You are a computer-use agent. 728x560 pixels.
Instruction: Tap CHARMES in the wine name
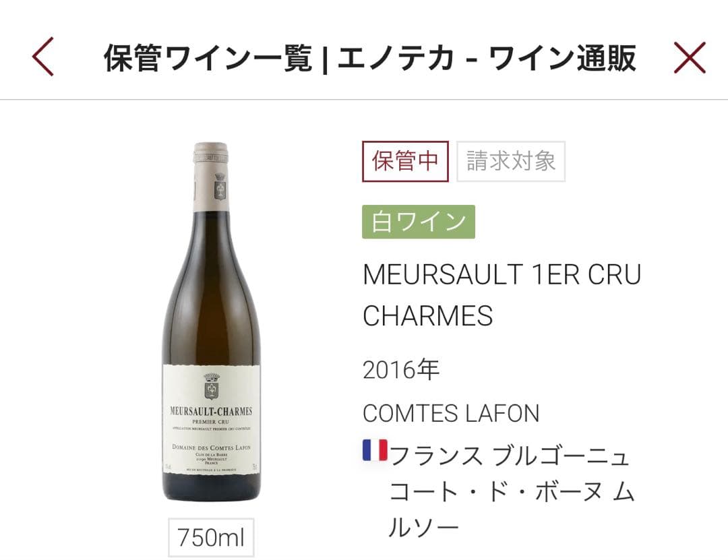427,316
